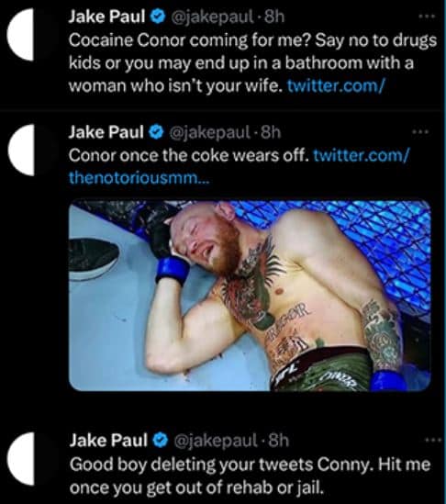Click the verified badge in third tweet

(x=160, y=441)
